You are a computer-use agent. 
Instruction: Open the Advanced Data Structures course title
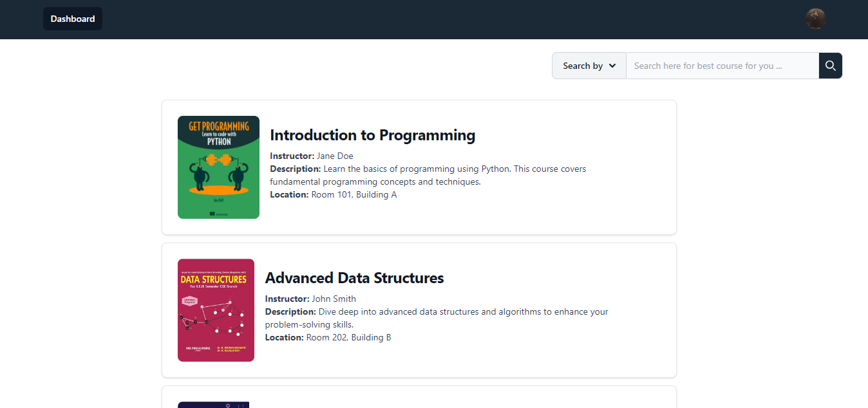[x=354, y=278]
